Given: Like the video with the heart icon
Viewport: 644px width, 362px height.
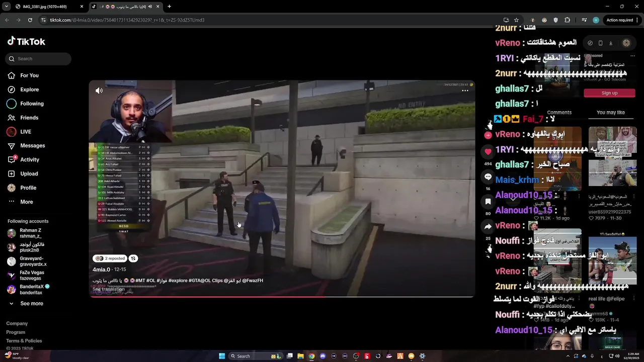Looking at the screenshot, I should [488, 151].
